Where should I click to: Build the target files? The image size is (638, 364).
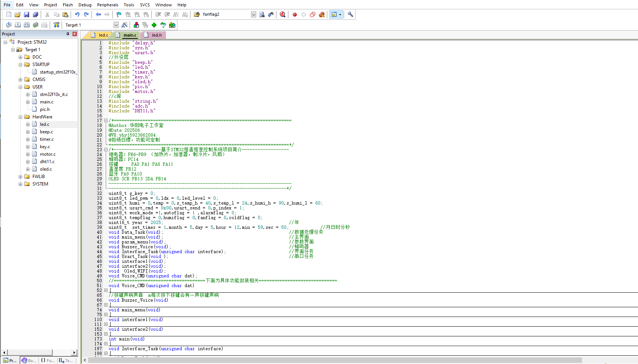pyautogui.click(x=18, y=25)
